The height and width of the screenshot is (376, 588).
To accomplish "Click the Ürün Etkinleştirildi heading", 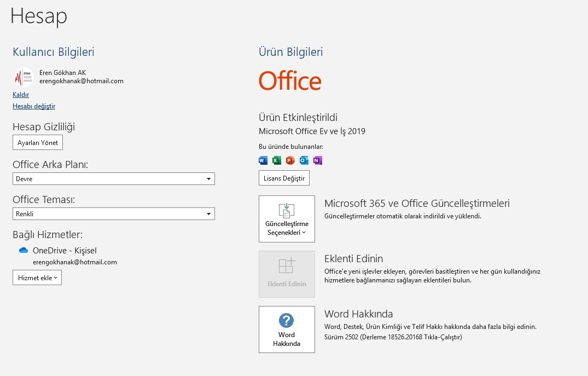I will pos(298,118).
